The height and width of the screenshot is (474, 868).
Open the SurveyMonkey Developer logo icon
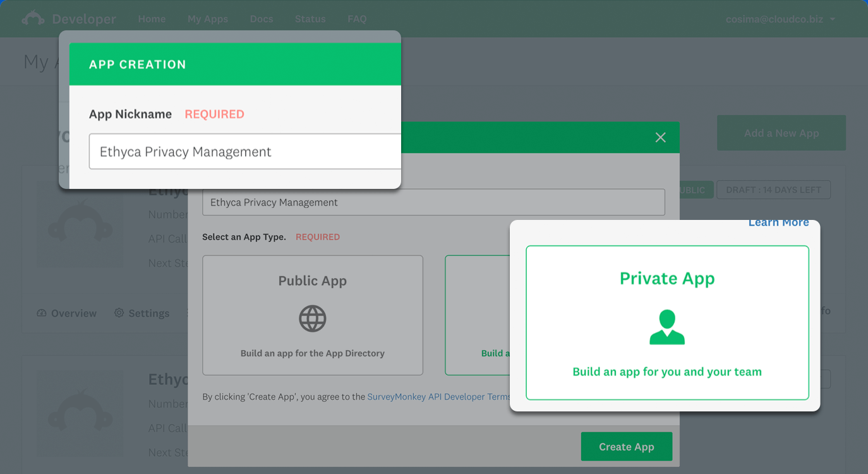pyautogui.click(x=33, y=19)
